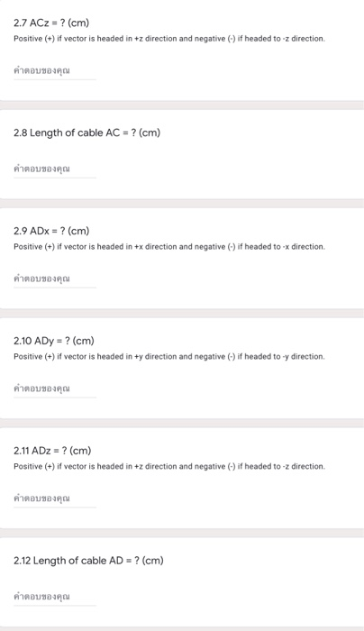Click the answer field for Length of cable AD
Image resolution: width=364 pixels, height=631 pixels.
(55, 597)
